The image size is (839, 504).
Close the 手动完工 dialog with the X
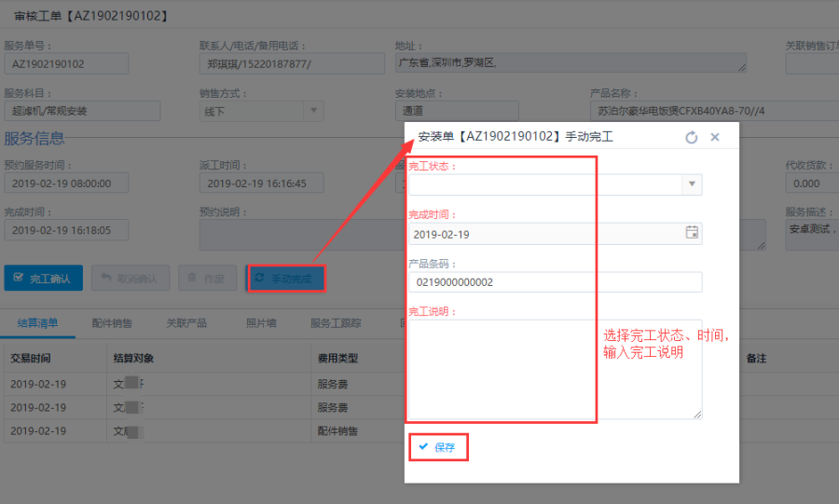coord(715,137)
